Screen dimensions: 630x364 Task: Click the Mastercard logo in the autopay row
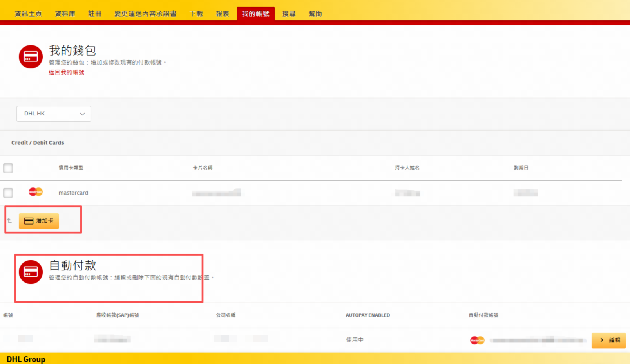coord(477,340)
